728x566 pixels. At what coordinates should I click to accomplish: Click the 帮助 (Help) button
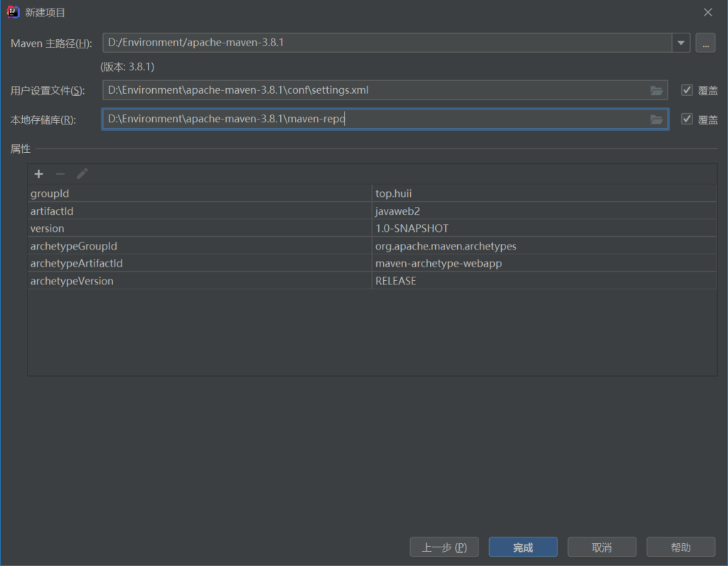coord(680,548)
